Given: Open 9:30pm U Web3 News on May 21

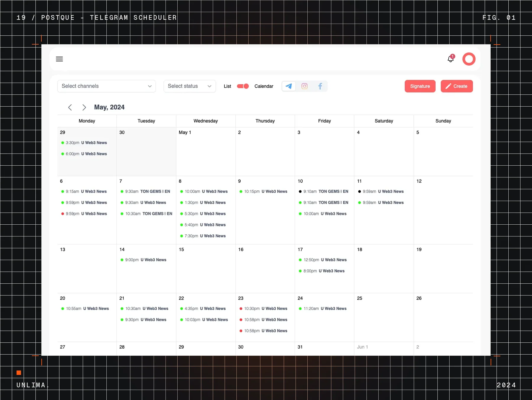Looking at the screenshot, I should (143, 320).
